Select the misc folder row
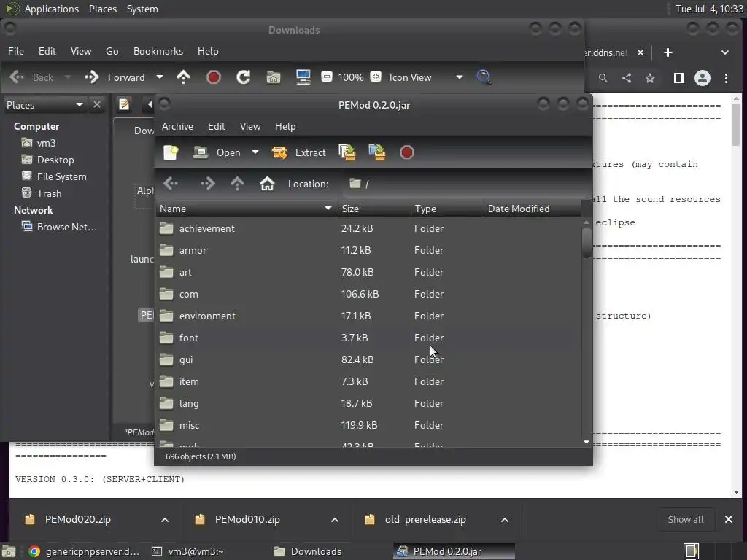Viewport: 747px width, 560px height. (x=368, y=426)
